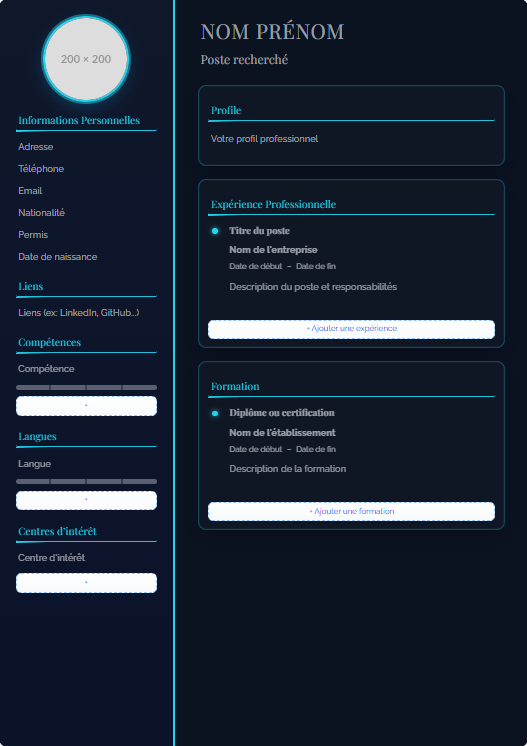Click Date de début under Formation
This screenshot has width=527, height=746.
(x=255, y=449)
